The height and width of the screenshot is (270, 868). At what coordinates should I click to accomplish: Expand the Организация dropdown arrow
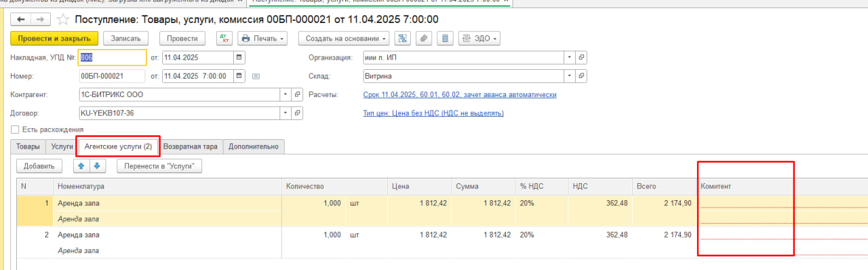(569, 58)
